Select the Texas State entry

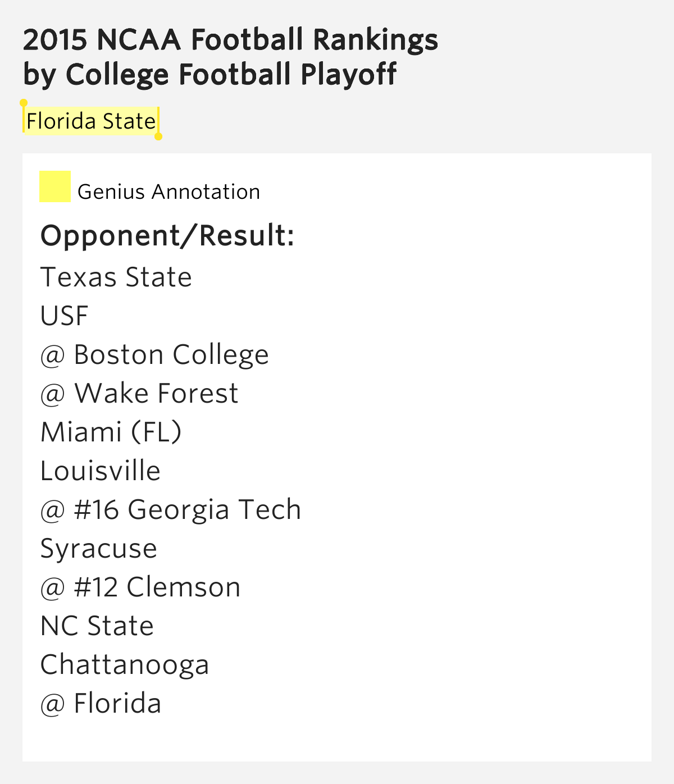(116, 277)
